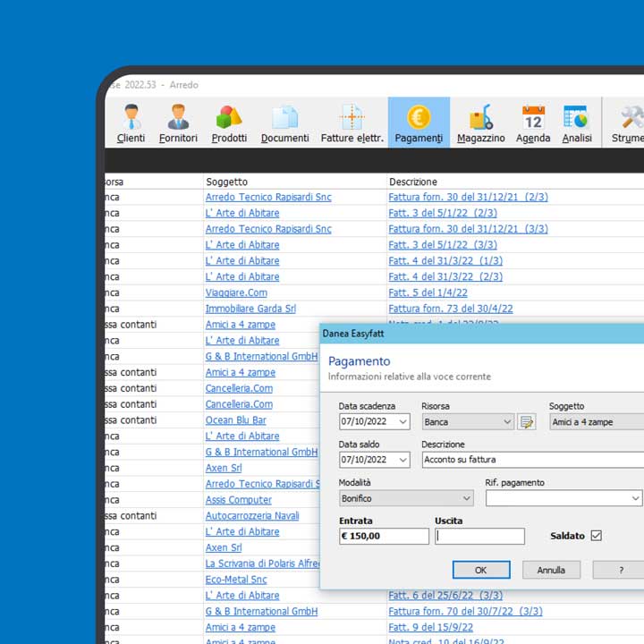Click the Soggetto field Amici a 4 zampe

click(x=597, y=422)
